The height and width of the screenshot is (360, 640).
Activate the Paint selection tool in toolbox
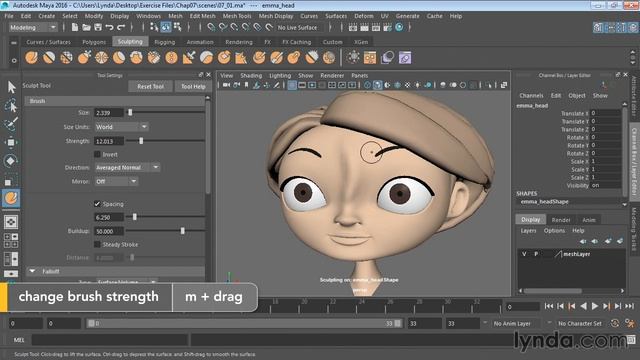click(11, 124)
